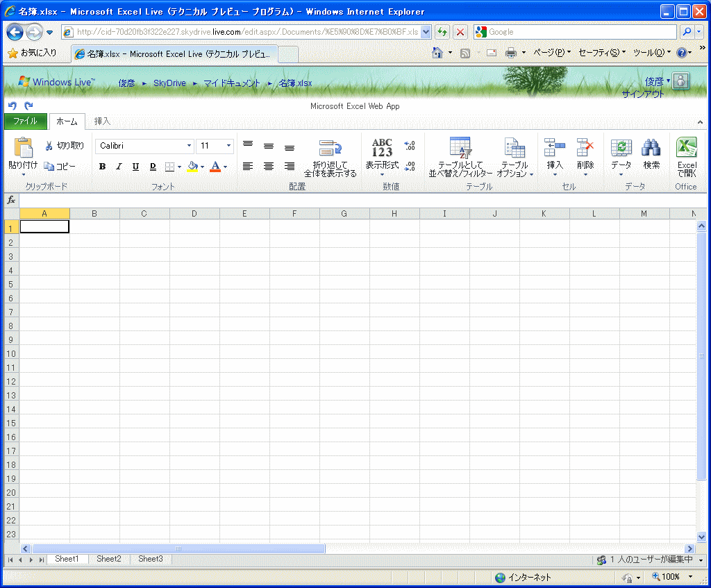Switch to the ホーム ribbon tab
Viewport: 711px width, 588px height.
point(67,121)
